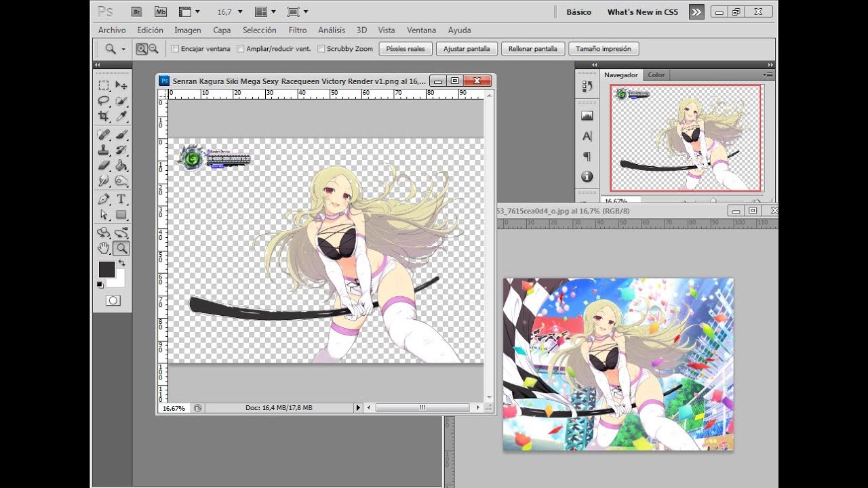Open the Capa menu
The image size is (868, 488).
222,30
